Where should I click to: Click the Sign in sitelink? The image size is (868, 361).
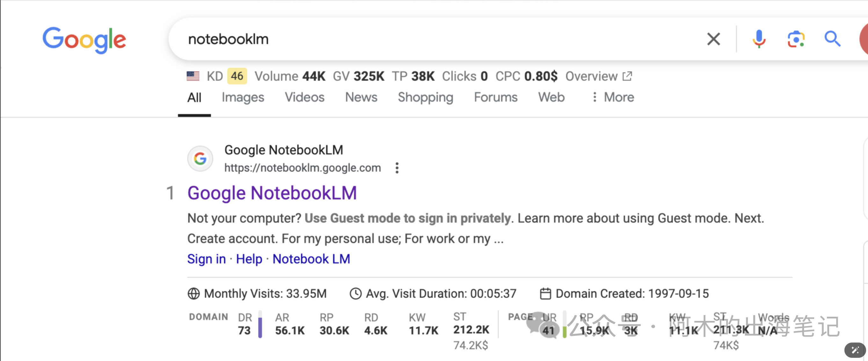pyautogui.click(x=206, y=259)
